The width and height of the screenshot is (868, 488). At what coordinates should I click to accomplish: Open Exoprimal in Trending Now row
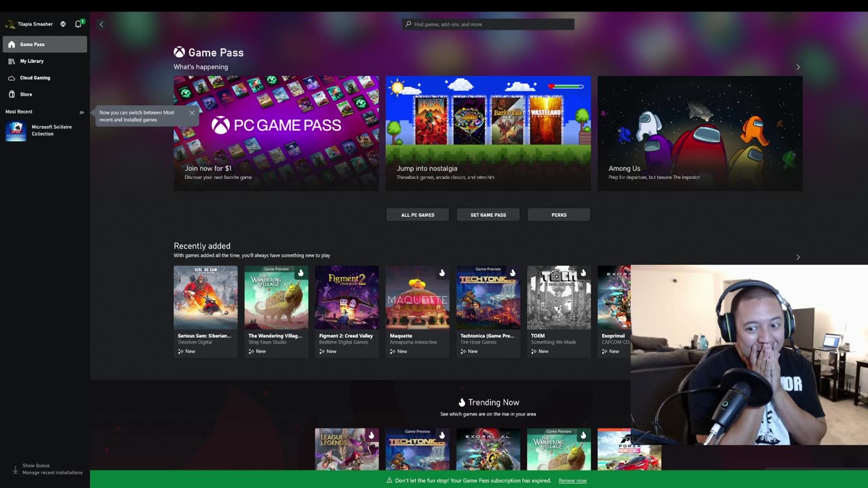point(488,449)
